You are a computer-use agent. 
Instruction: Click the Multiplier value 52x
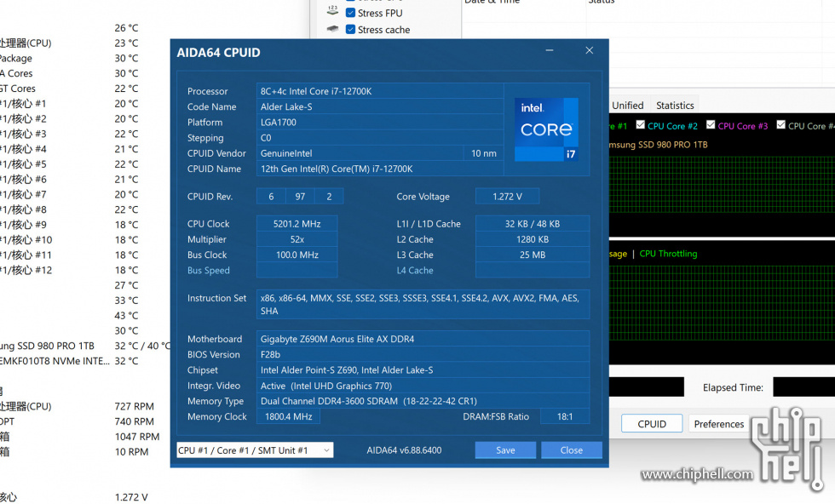(297, 239)
